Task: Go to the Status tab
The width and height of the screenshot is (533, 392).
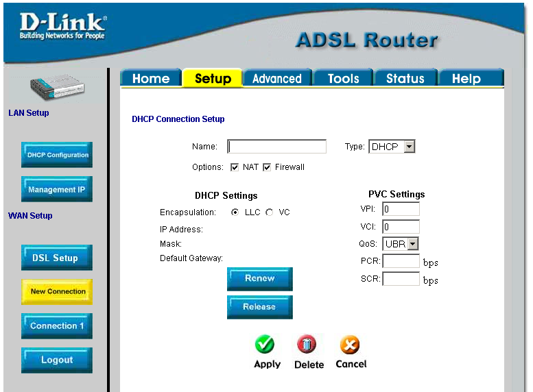Action: point(405,78)
